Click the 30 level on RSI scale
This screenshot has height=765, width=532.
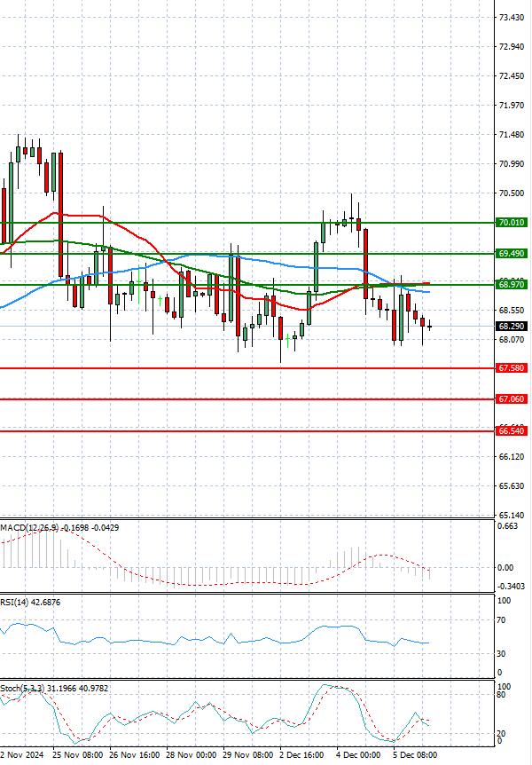click(501, 654)
